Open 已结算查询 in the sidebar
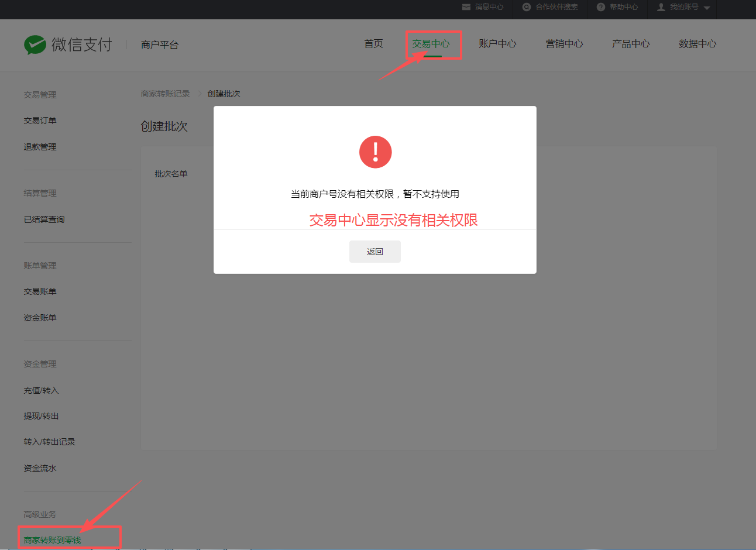This screenshot has width=756, height=550. click(x=44, y=219)
